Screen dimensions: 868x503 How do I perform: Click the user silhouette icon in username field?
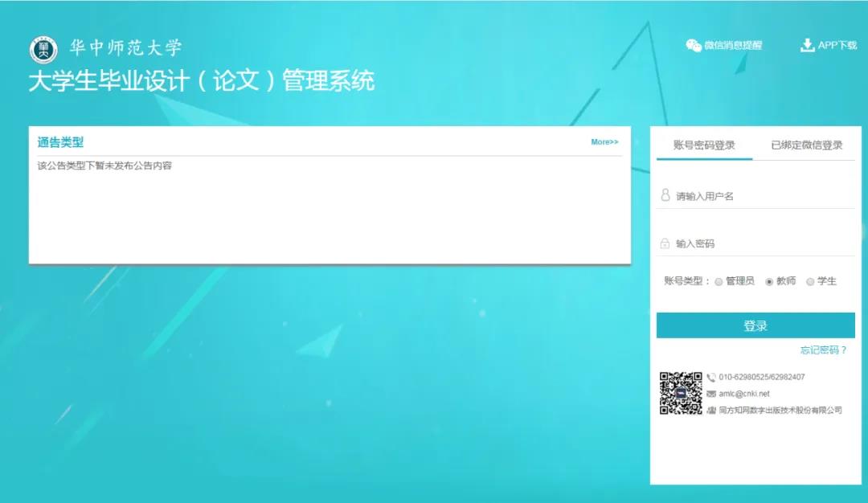665,195
